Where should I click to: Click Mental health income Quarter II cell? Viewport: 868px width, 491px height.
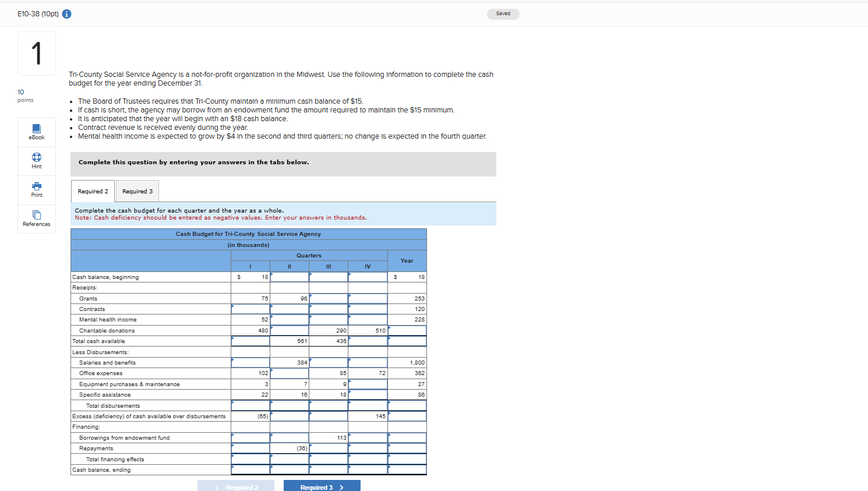pos(290,320)
